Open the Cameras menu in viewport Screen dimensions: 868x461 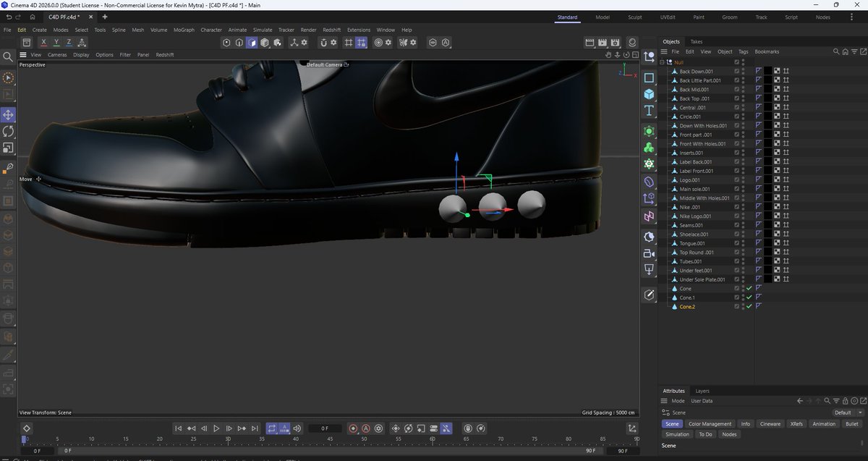[57, 54]
